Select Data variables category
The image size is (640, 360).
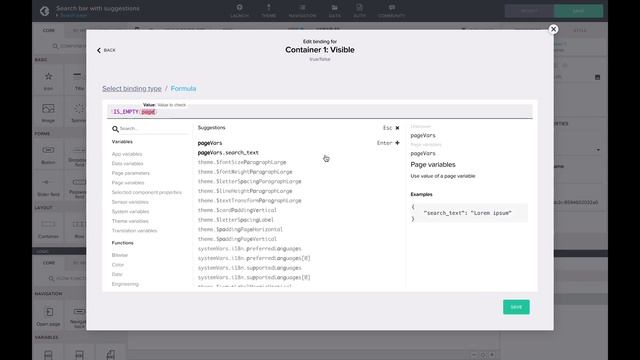point(127,164)
